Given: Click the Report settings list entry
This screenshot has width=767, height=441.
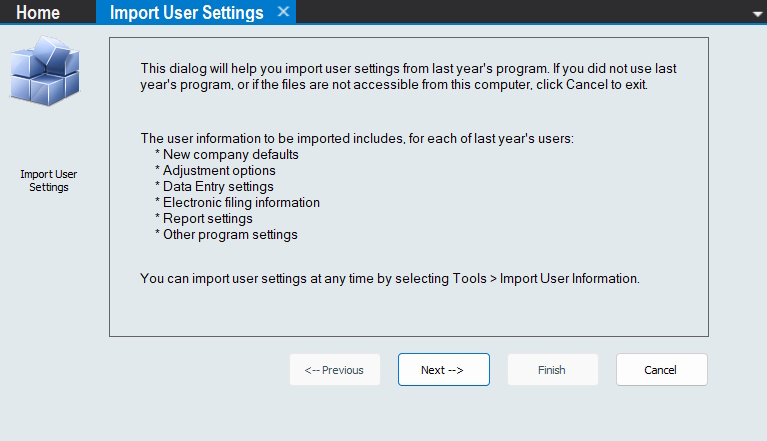Looking at the screenshot, I should [208, 219].
